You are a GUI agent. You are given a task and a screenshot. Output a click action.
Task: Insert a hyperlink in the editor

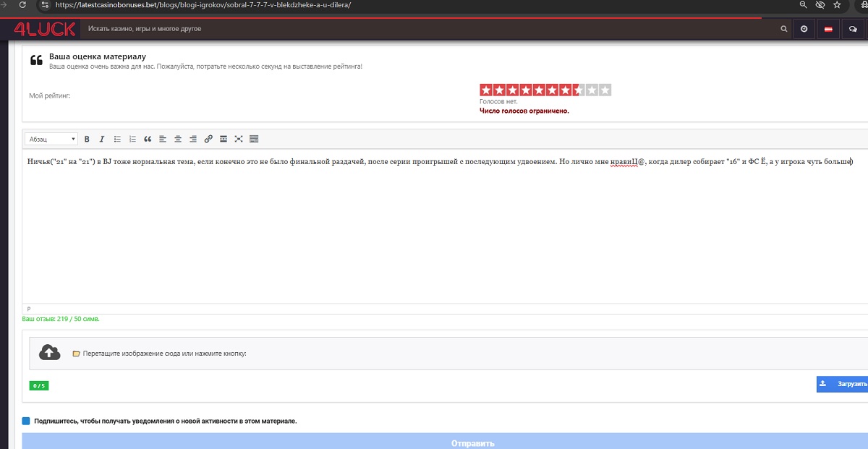[x=208, y=139]
